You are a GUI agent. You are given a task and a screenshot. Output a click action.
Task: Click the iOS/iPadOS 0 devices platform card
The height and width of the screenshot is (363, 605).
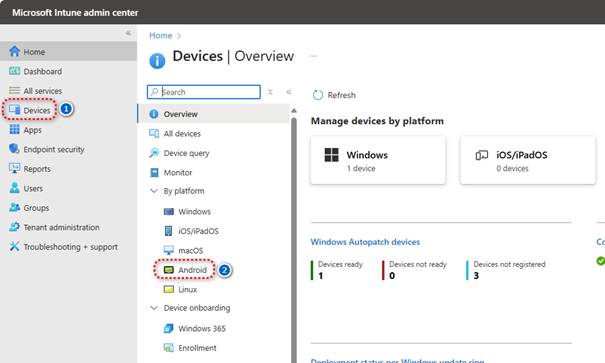click(528, 160)
